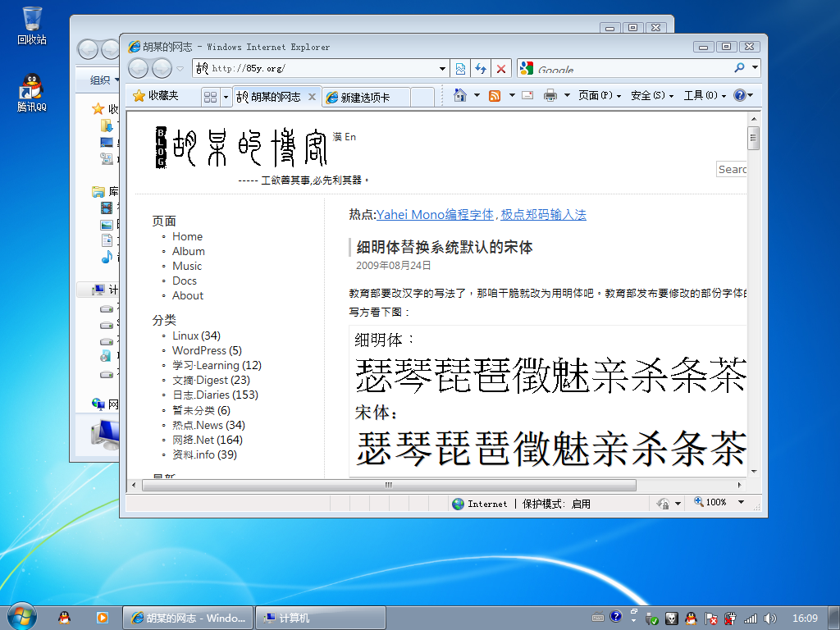Open the 腾讯QQ desktop shortcut
This screenshot has width=840, height=630.
pos(32,92)
